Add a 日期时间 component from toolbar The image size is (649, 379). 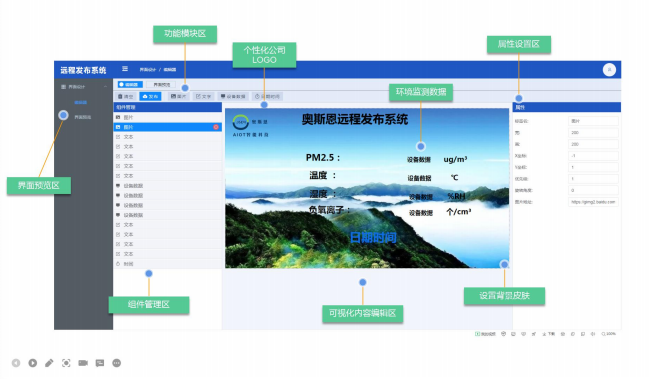[x=267, y=96]
